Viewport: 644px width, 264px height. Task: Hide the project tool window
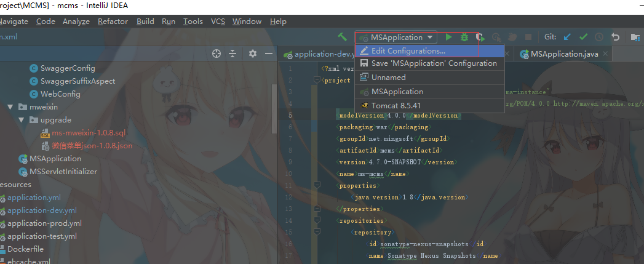pyautogui.click(x=269, y=54)
